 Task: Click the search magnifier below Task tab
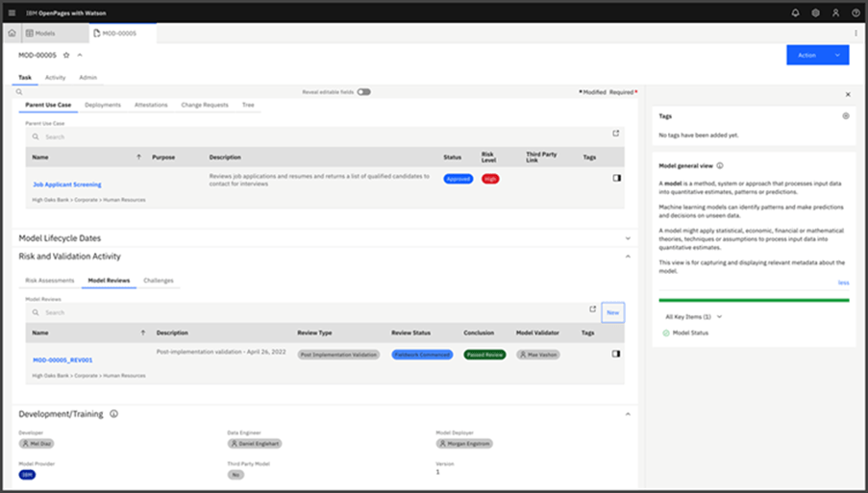coord(19,92)
